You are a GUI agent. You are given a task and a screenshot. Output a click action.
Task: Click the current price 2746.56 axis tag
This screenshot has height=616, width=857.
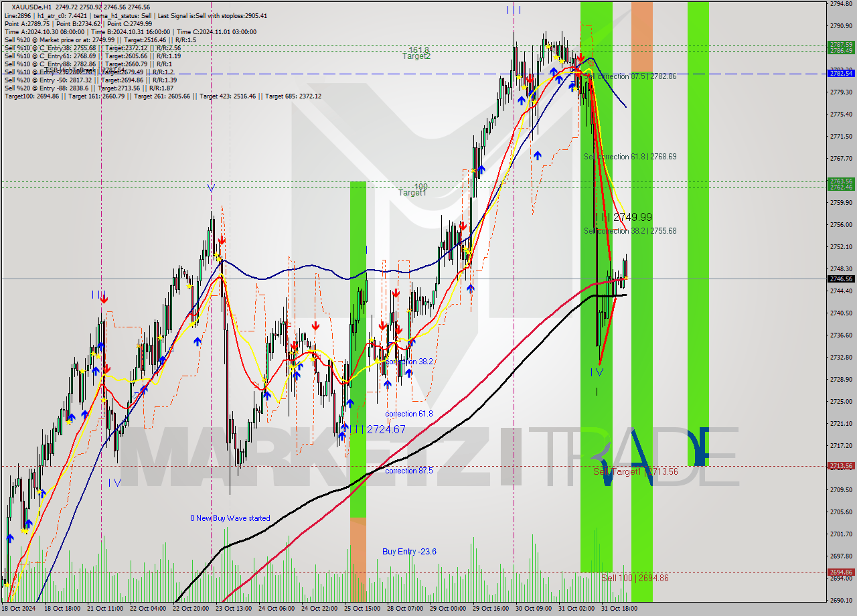pyautogui.click(x=841, y=279)
